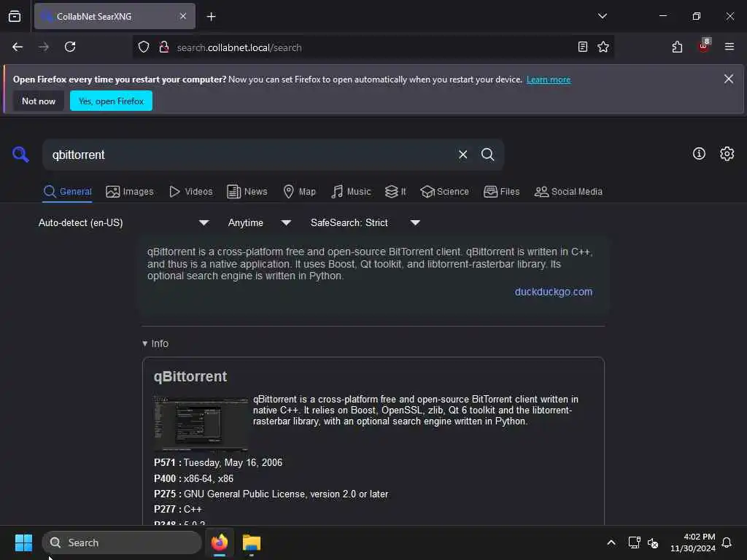Open the duckduckgo.com source link
This screenshot has width=747, height=560.
coord(553,292)
